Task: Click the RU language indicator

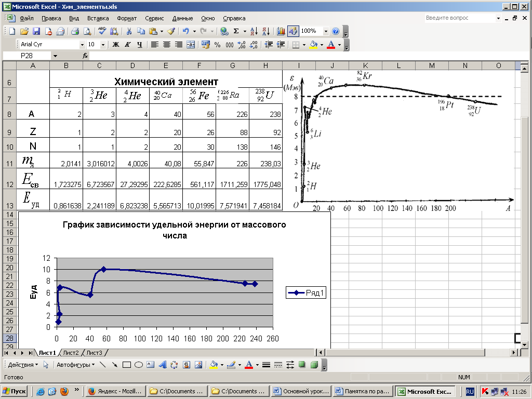Action: [470, 392]
